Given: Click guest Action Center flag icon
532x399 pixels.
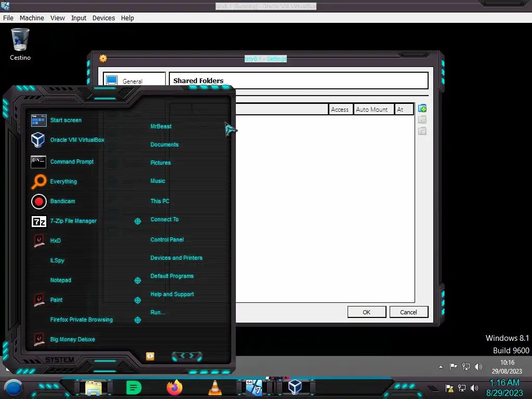Looking at the screenshot, I should click(453, 366).
